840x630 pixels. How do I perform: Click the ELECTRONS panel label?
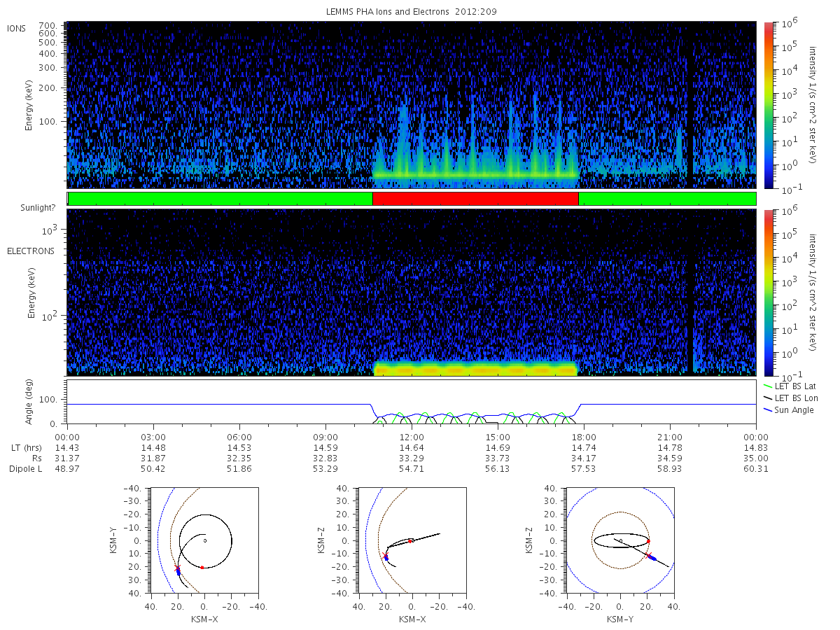pyautogui.click(x=30, y=251)
